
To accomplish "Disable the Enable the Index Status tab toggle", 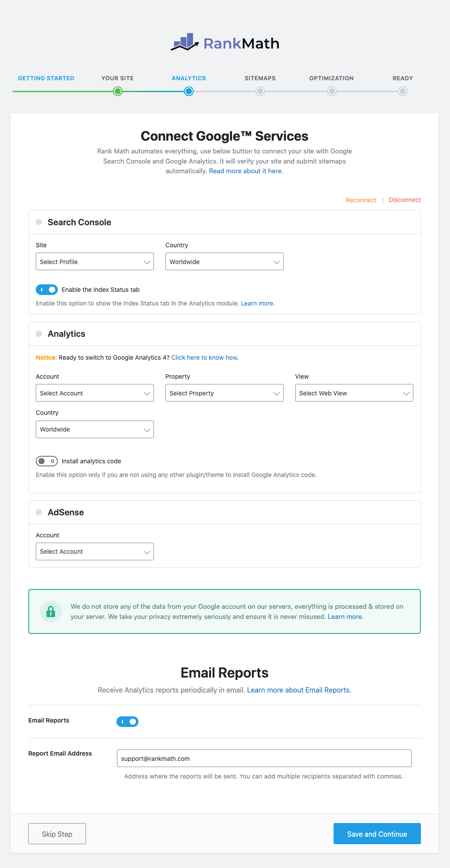I will (x=47, y=290).
